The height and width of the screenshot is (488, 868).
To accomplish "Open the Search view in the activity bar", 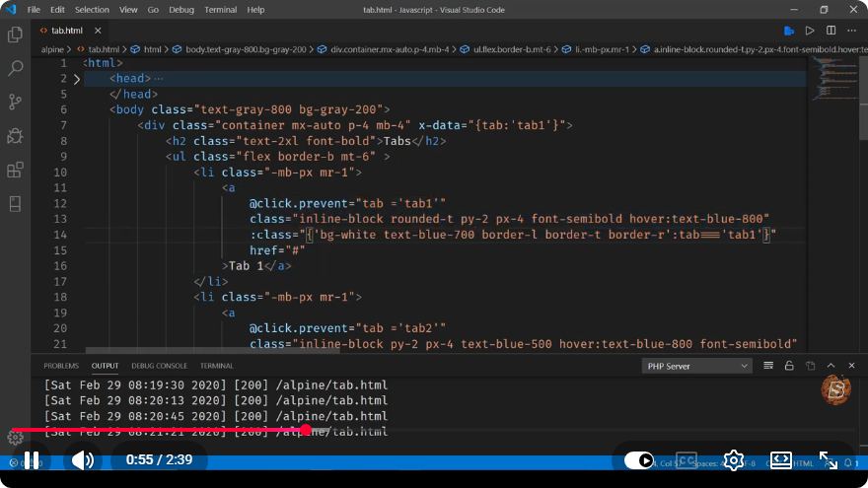I will pos(15,68).
